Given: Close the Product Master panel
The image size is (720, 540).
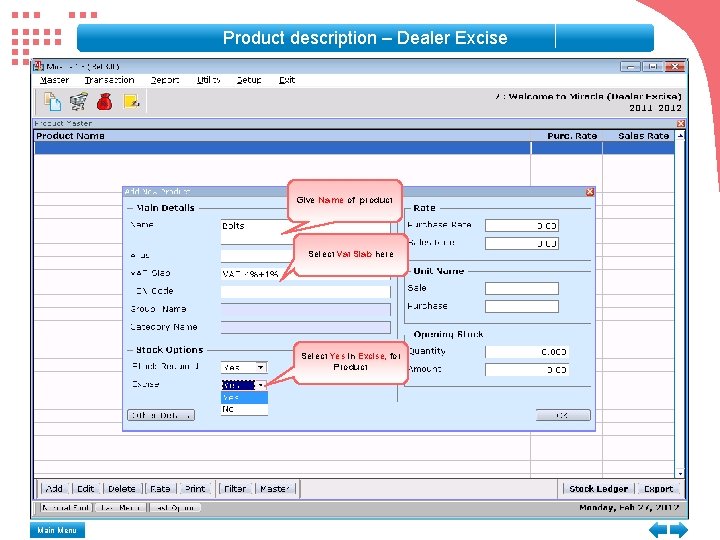Looking at the screenshot, I should tap(681, 124).
